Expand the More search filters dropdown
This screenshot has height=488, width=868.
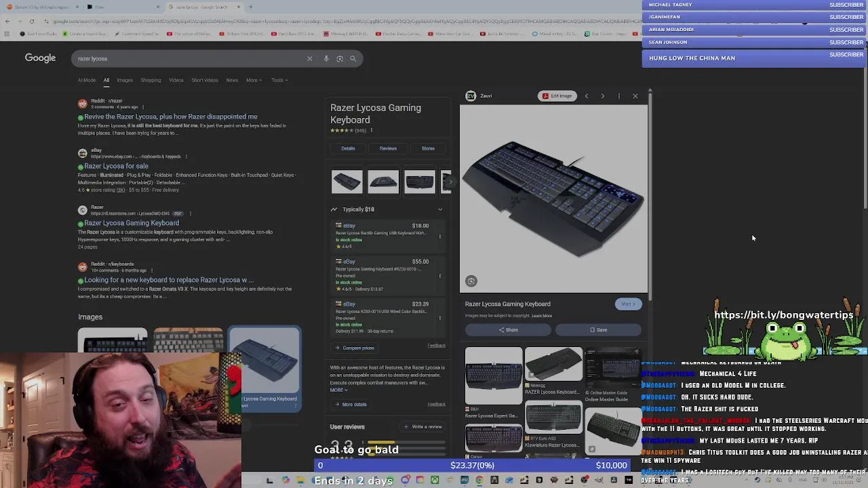click(254, 80)
